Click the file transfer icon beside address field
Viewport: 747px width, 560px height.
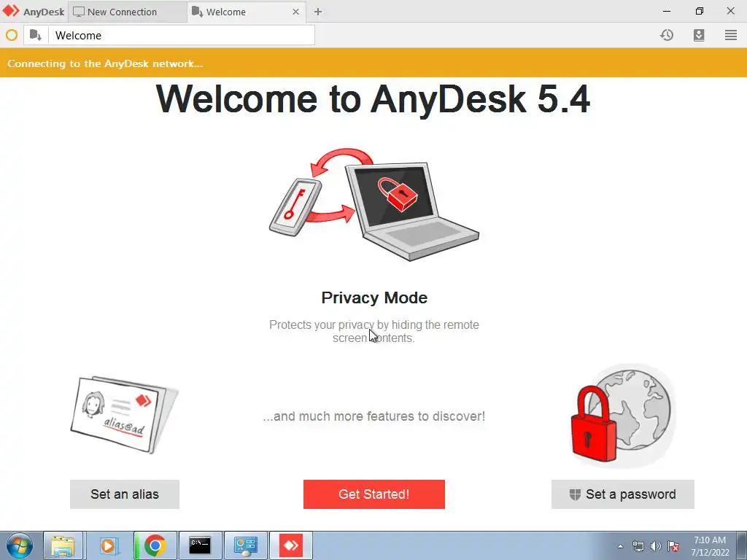pos(36,35)
